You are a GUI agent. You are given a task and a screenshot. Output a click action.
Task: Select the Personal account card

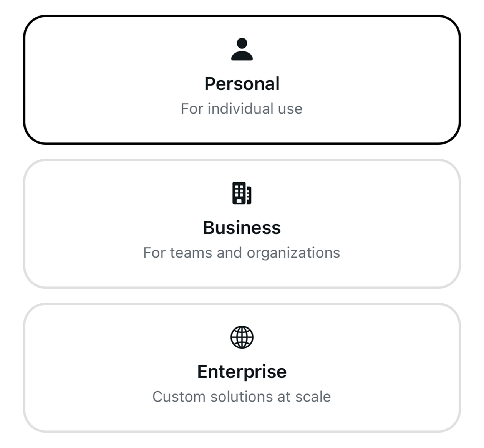click(242, 80)
